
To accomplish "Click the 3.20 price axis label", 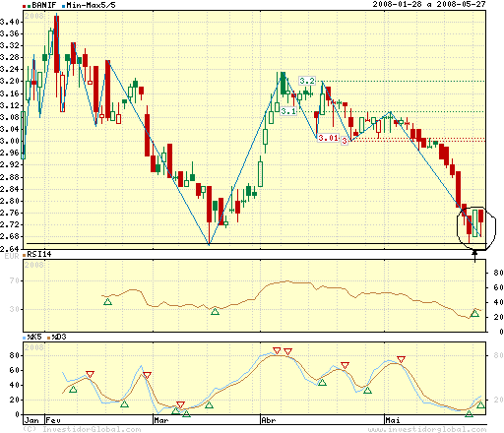I will click(x=9, y=81).
